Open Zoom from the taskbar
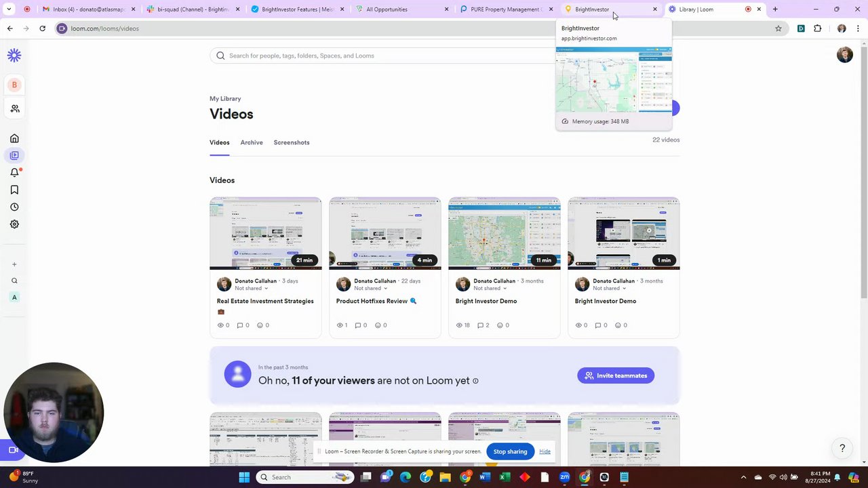 pos(564,477)
